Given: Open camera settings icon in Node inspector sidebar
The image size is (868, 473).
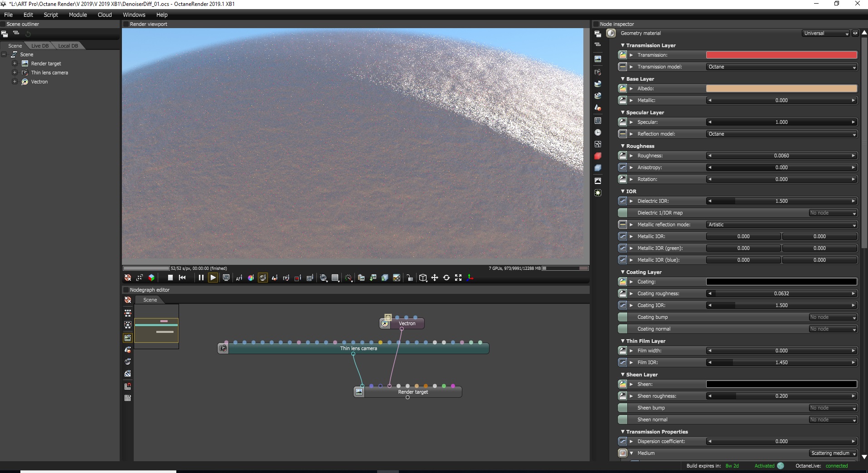Looking at the screenshot, I should 598,73.
